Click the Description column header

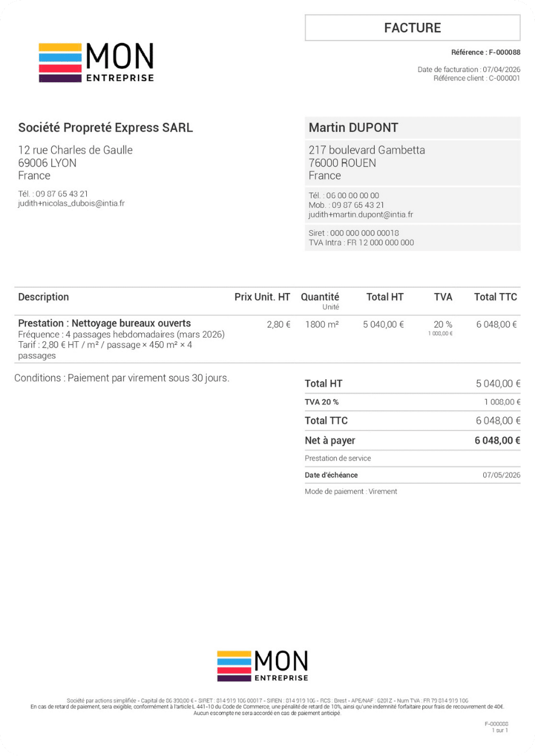coord(44,297)
